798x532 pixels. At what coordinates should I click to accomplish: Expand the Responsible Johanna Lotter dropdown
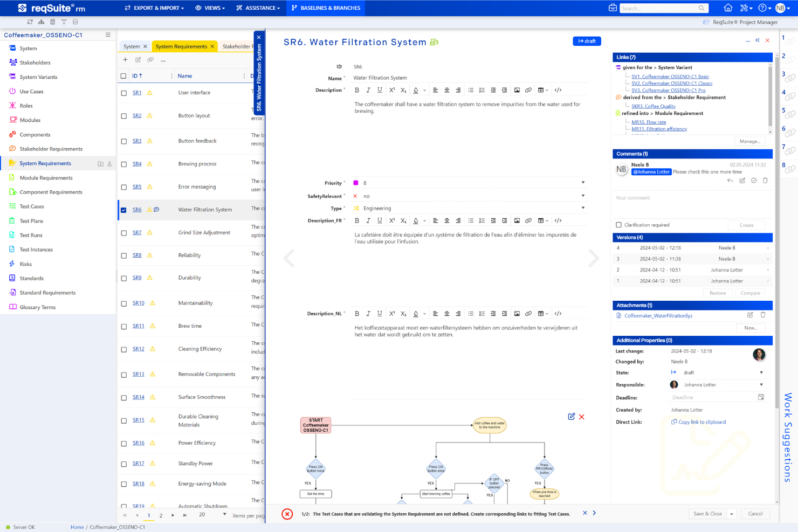761,385
